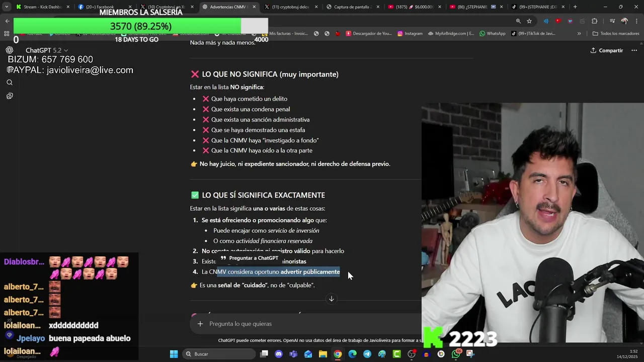Open the Descargador de You... bookmark
This screenshot has width=644, height=362.
pos(368,34)
